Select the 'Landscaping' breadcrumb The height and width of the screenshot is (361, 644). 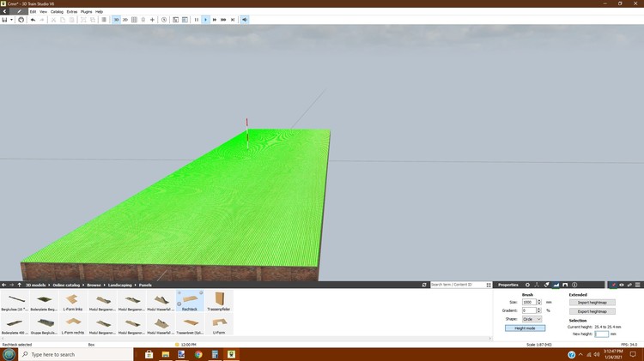[120, 285]
